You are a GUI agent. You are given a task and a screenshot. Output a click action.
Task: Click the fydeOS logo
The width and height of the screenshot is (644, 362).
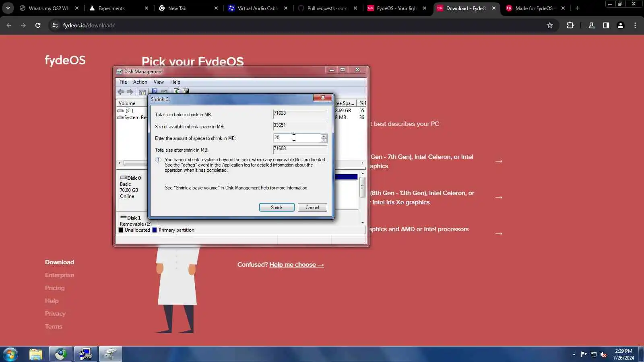(65, 60)
